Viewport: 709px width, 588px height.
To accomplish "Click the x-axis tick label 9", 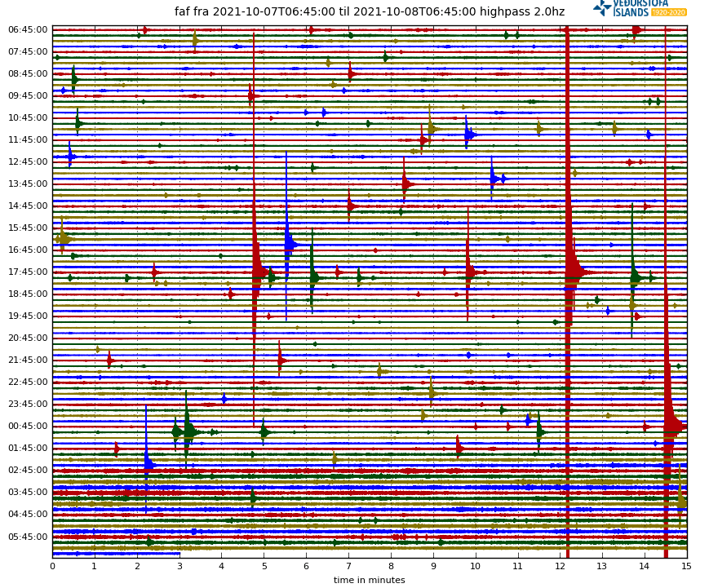I will pos(433,566).
